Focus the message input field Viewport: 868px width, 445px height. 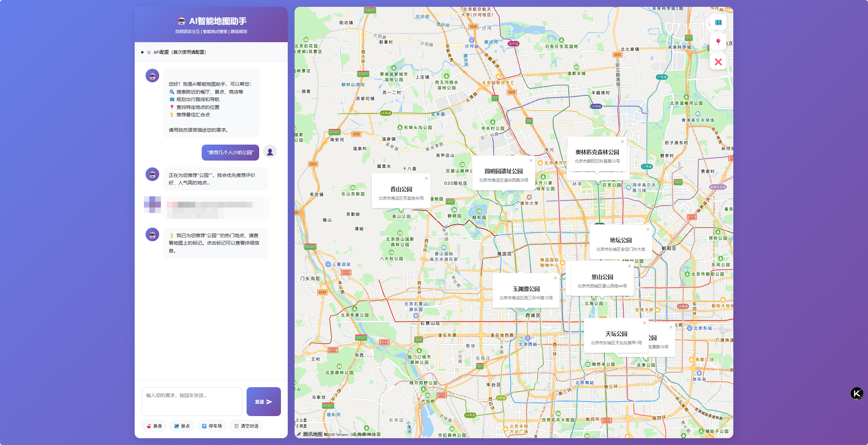(192, 401)
